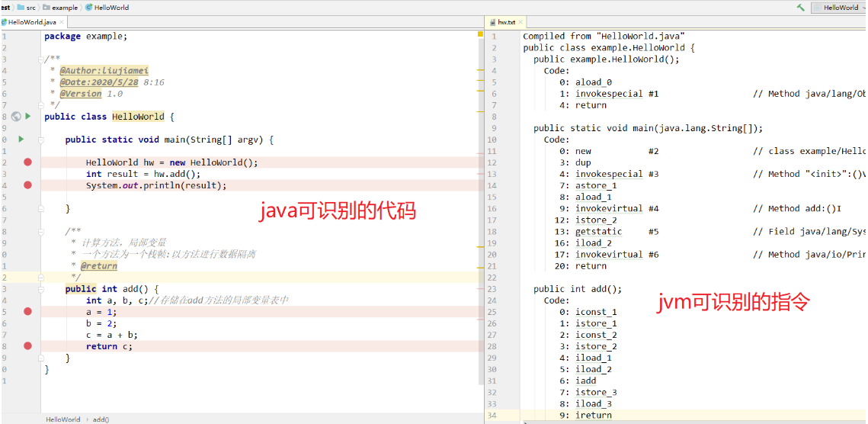This screenshot has width=868, height=424.
Task: Click the 'int a, b, c;' declaration
Action: tap(117, 300)
